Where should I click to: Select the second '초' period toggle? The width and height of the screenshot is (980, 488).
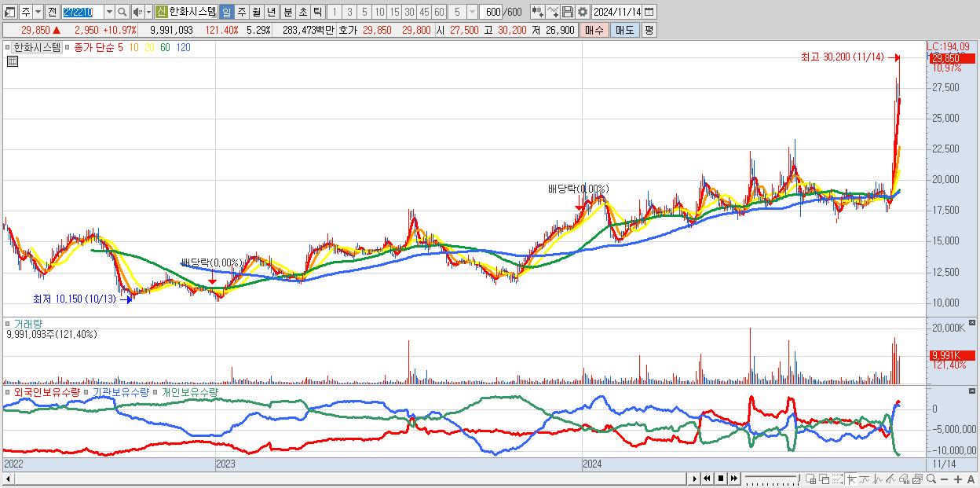tap(302, 12)
